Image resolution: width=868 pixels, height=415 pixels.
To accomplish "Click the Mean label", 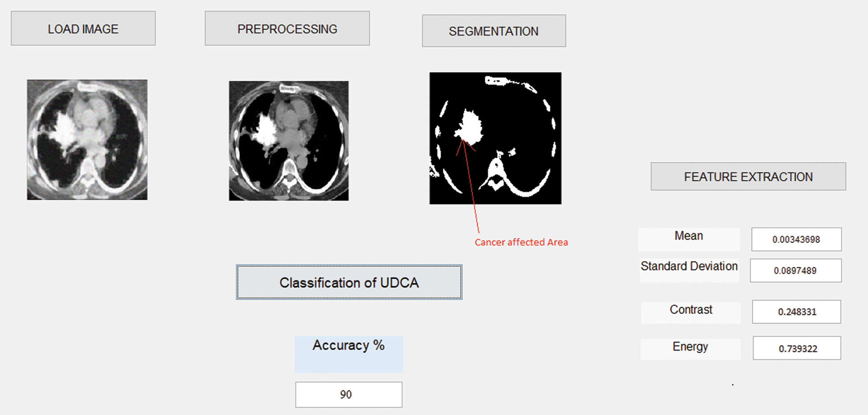I will pyautogui.click(x=689, y=236).
